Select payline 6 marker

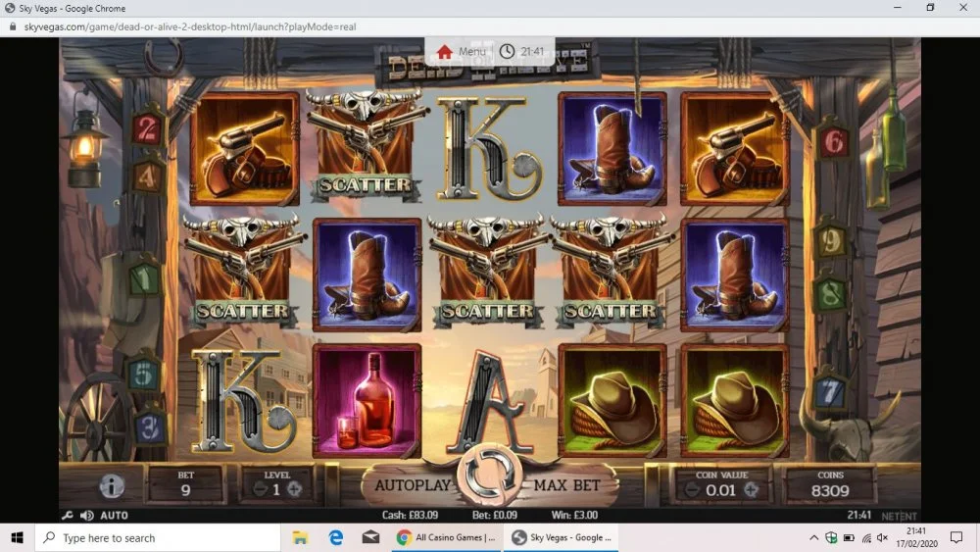832,142
